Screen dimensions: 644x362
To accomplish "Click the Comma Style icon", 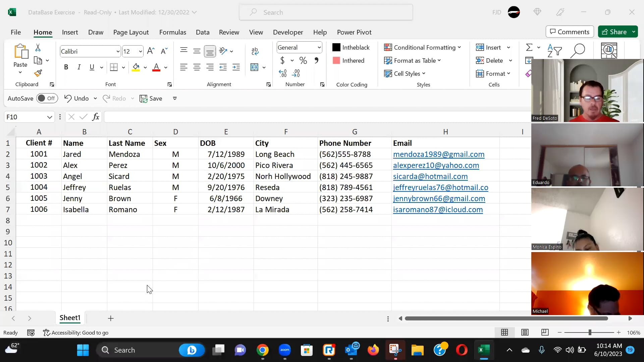I will (316, 60).
